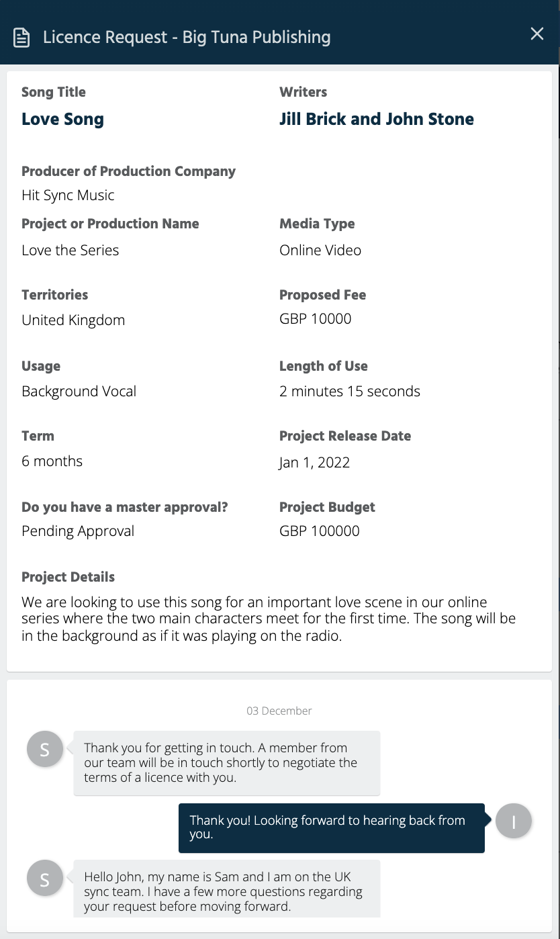Screen dimensions: 560x939
Task: Select the song title 'Love Song'
Action: (62, 119)
